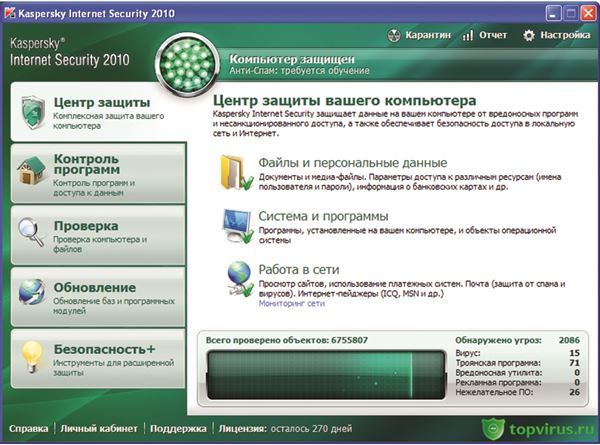
Task: Click the Троянская программа: 71 row
Action: 517,363
